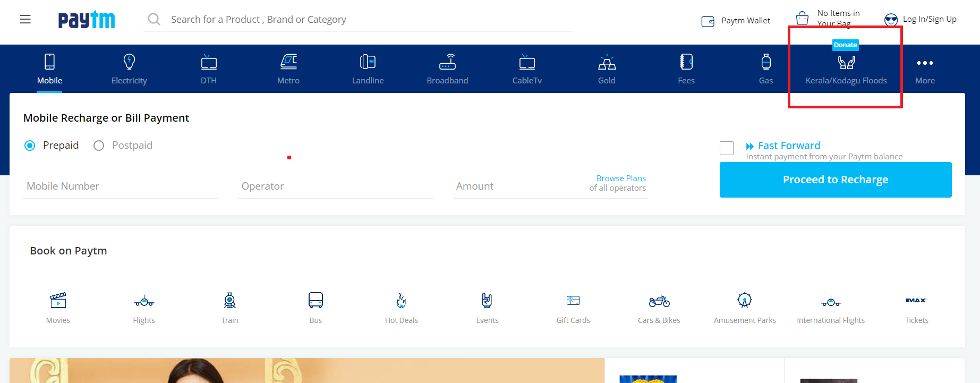Open the shopping bag icon

[x=802, y=19]
